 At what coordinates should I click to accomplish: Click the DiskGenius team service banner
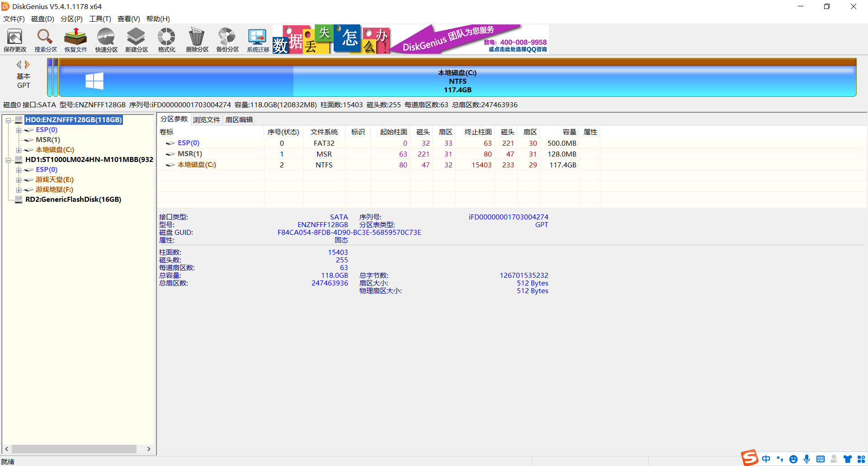pyautogui.click(x=470, y=39)
